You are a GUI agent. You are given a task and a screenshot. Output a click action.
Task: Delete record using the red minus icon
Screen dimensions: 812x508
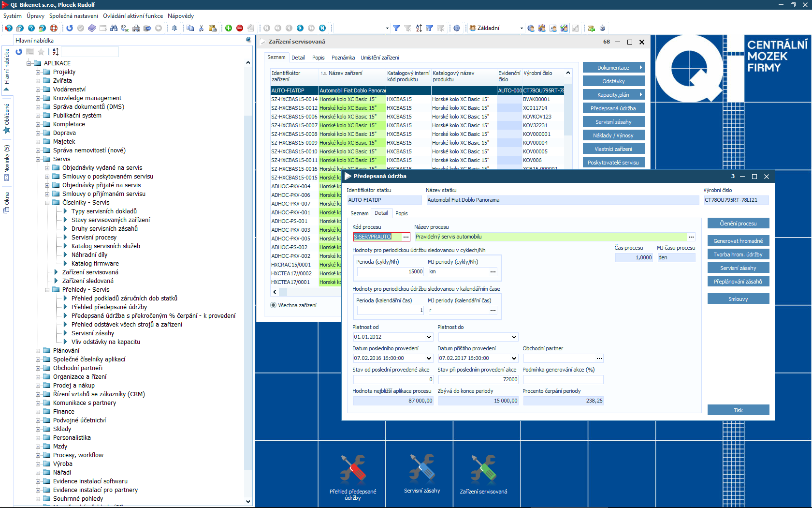[240, 28]
